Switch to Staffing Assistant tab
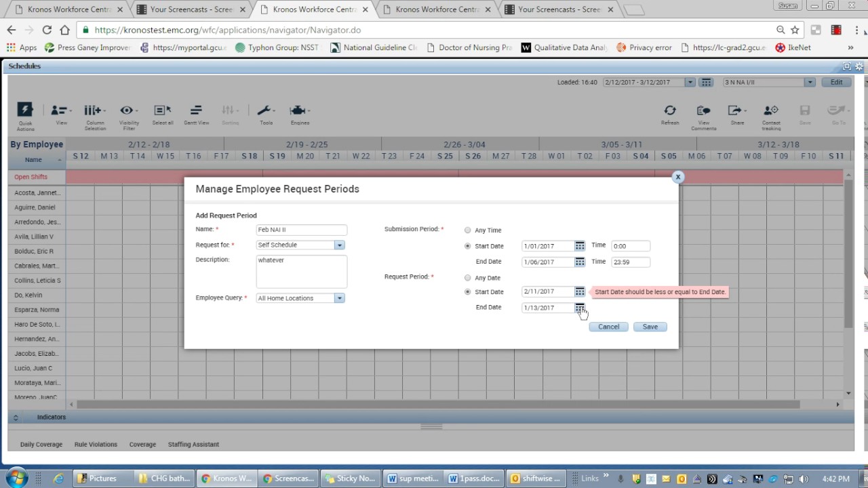This screenshot has height=488, width=868. pos(193,445)
